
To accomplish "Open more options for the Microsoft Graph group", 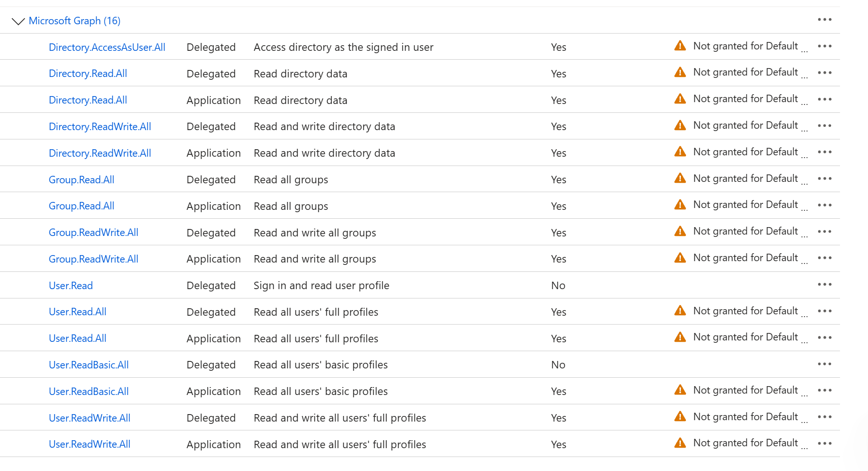I will [x=825, y=20].
